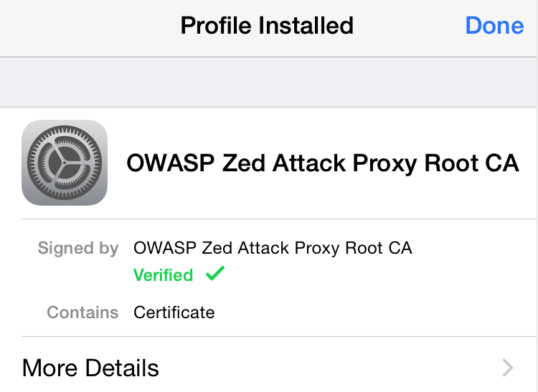
Task: Click white area above the profile name heading
Action: pyautogui.click(x=323, y=125)
